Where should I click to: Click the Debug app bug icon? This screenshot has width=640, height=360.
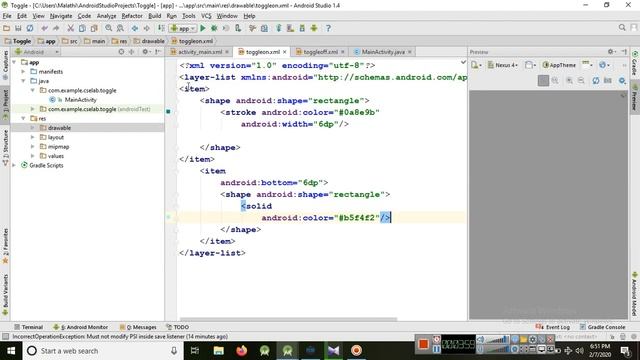(x=214, y=28)
